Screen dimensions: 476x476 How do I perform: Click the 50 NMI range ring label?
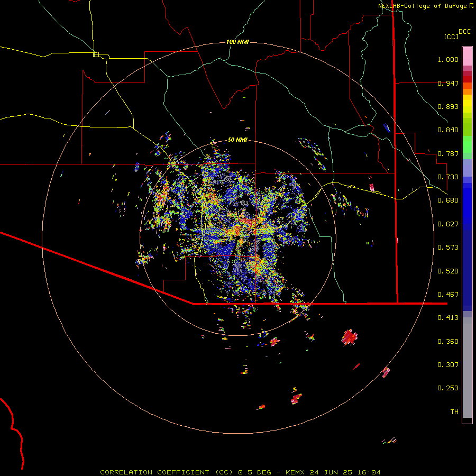pos(237,140)
